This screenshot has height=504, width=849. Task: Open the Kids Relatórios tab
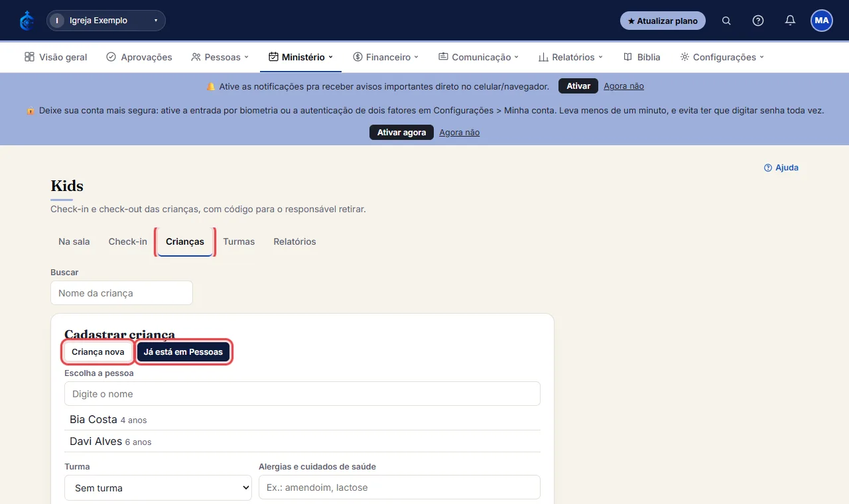(294, 242)
